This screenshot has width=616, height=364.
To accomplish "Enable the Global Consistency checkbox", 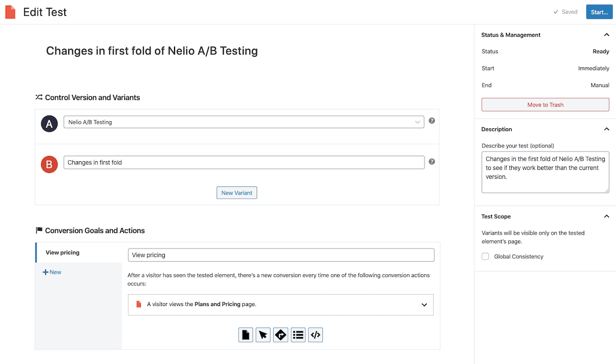I will click(x=485, y=256).
